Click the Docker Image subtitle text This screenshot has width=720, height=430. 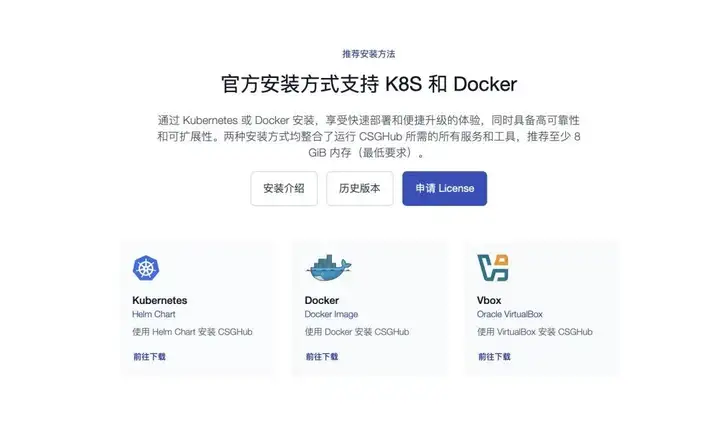tap(331, 314)
